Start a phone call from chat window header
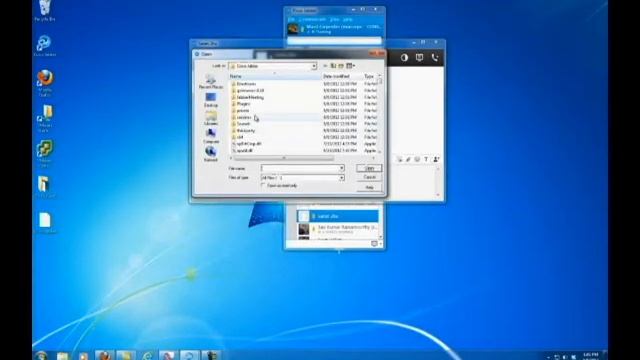640x360 pixels. [x=435, y=58]
